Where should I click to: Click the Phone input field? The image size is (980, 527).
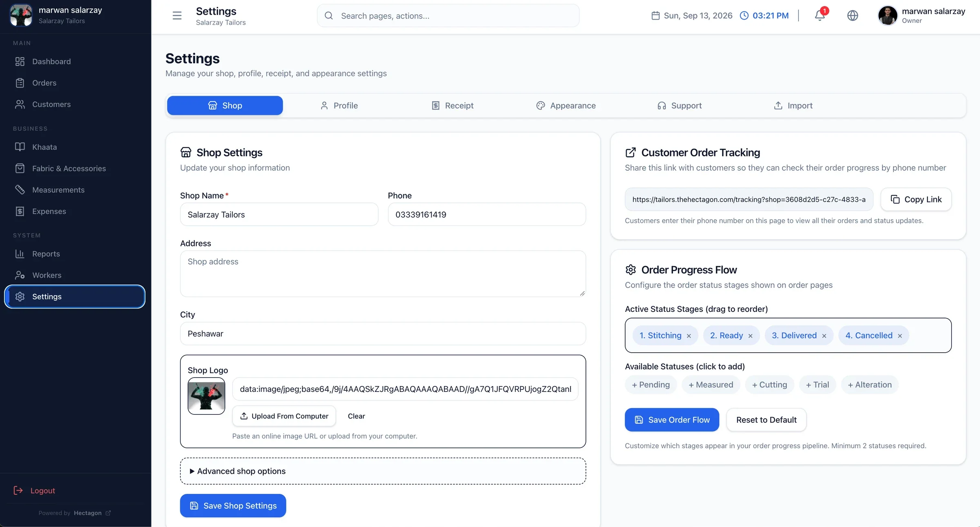pos(487,215)
